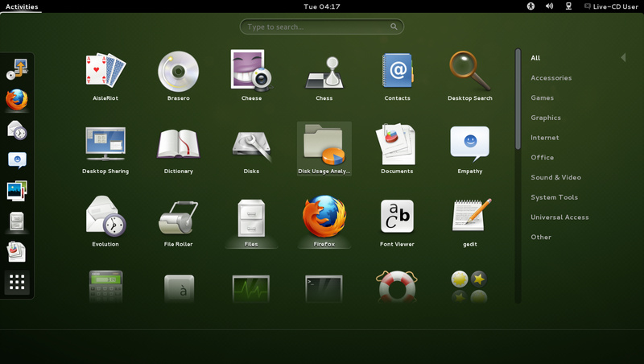
Task: Click the application grid scrollbar
Action: coord(518,99)
